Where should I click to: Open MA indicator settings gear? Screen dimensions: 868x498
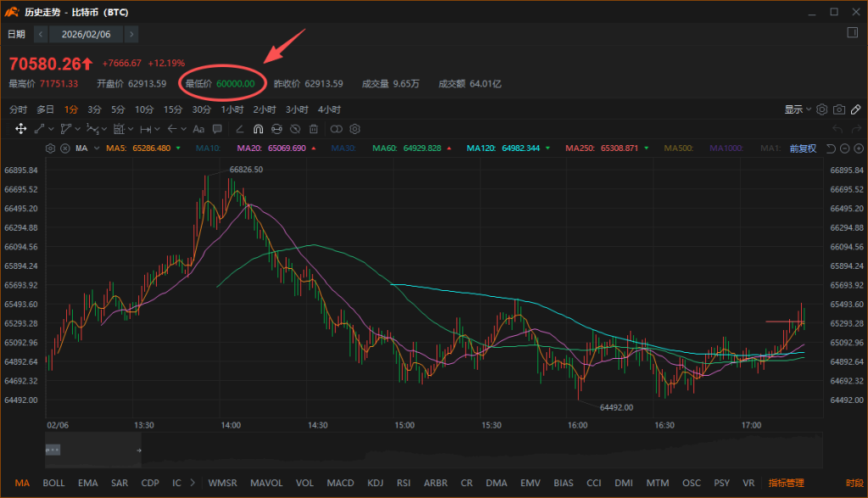click(x=49, y=148)
